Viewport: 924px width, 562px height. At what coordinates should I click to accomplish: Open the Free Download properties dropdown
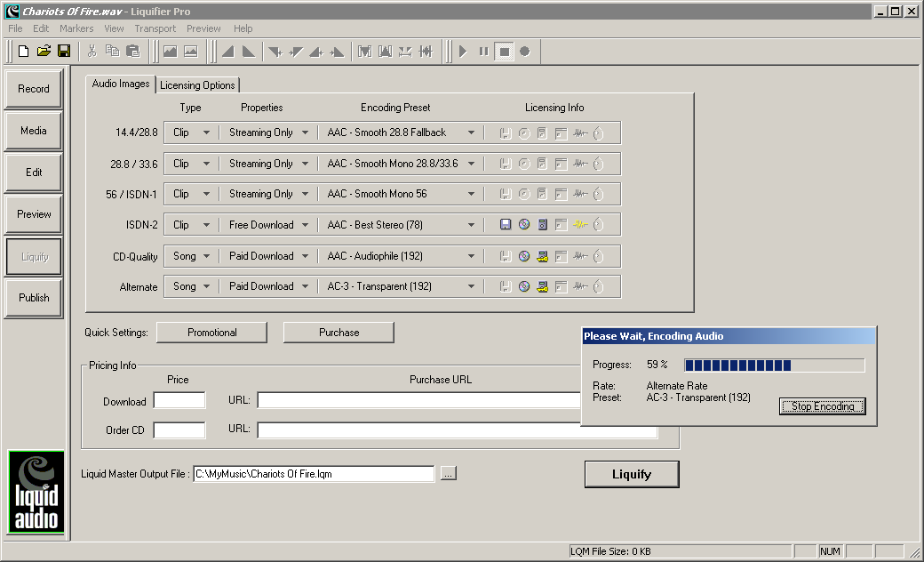click(305, 225)
